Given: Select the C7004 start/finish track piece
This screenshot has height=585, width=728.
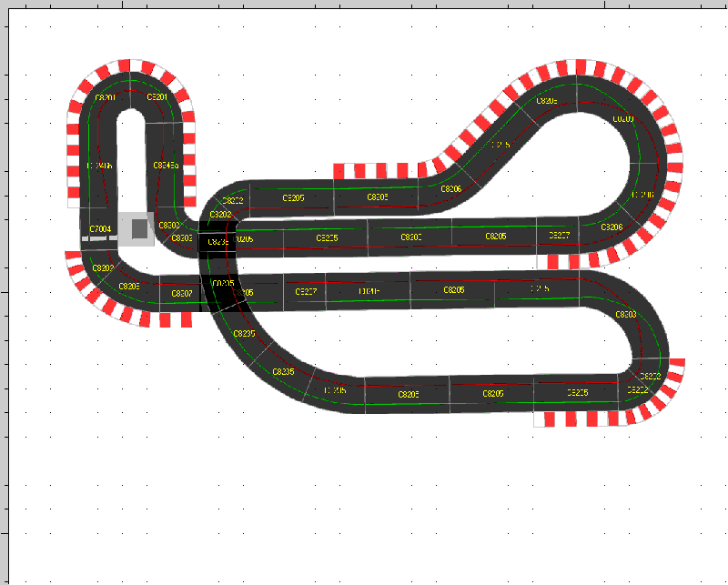Looking at the screenshot, I should [100, 228].
